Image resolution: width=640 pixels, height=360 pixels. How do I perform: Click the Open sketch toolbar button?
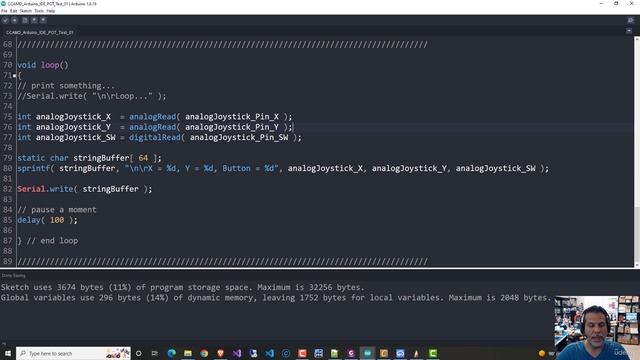pyautogui.click(x=34, y=20)
